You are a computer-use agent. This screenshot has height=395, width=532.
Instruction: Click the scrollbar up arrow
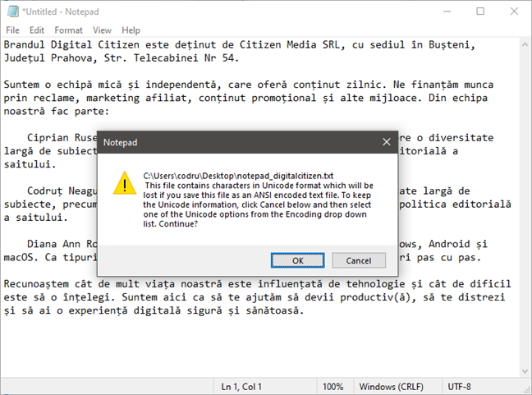click(x=525, y=44)
